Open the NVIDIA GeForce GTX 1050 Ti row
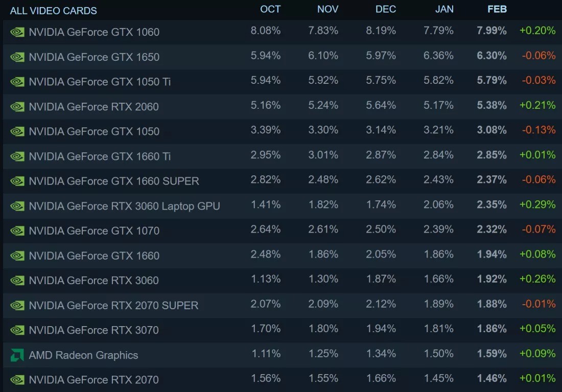Screen dimensions: 562x392 coord(100,82)
